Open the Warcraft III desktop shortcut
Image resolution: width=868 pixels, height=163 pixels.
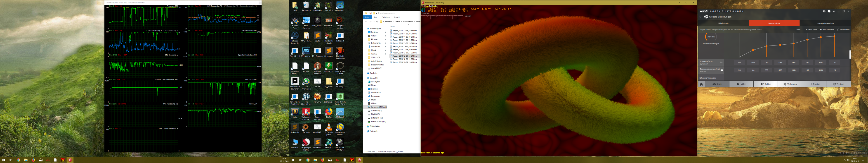click(x=328, y=6)
